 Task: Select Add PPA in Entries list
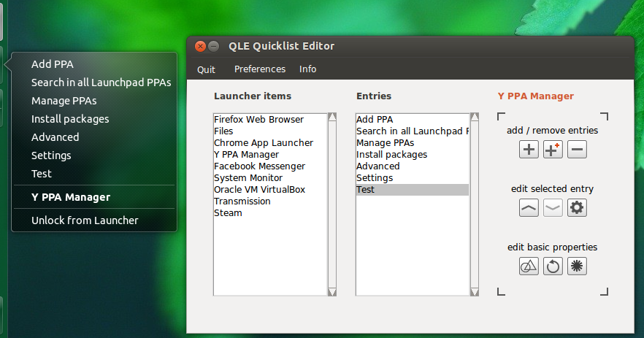click(413, 120)
